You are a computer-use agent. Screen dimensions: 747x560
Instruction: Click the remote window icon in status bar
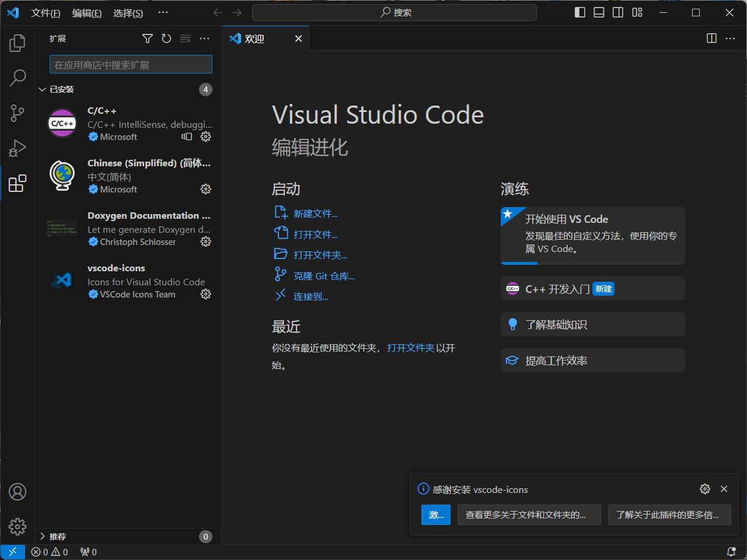click(12, 552)
